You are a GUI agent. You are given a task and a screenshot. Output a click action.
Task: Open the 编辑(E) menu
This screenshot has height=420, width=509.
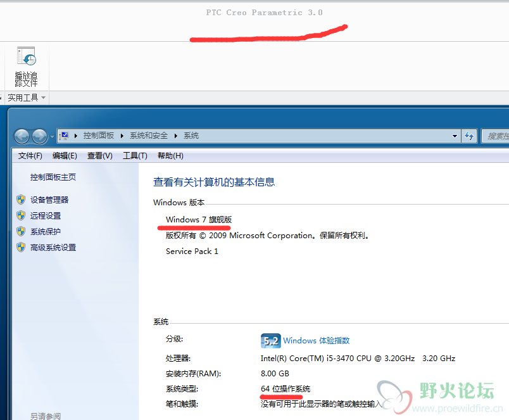[65, 156]
